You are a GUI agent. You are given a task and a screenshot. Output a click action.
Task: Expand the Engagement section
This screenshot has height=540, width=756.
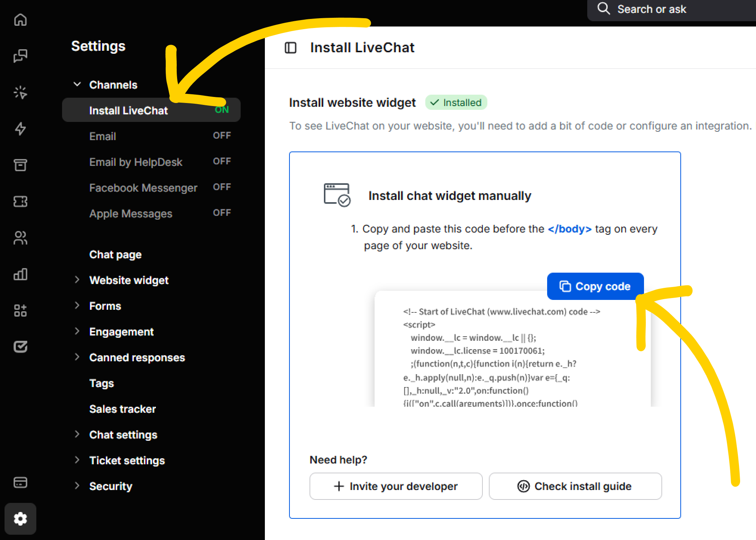tap(77, 331)
